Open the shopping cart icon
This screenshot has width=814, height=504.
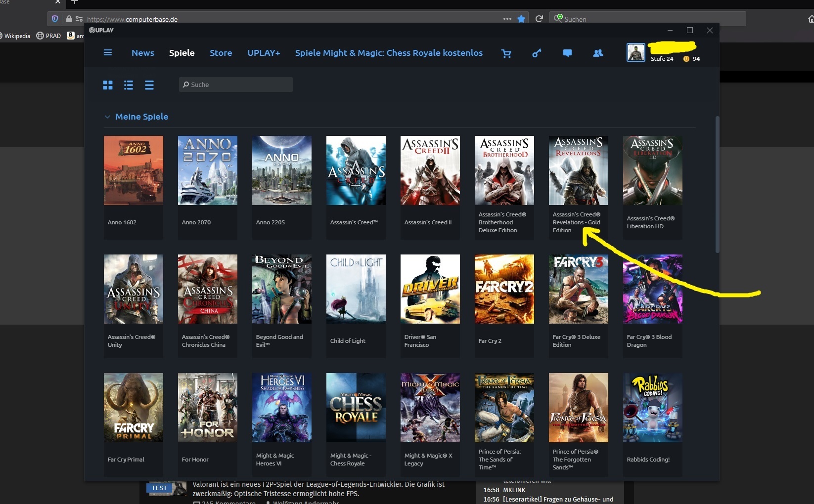506,53
